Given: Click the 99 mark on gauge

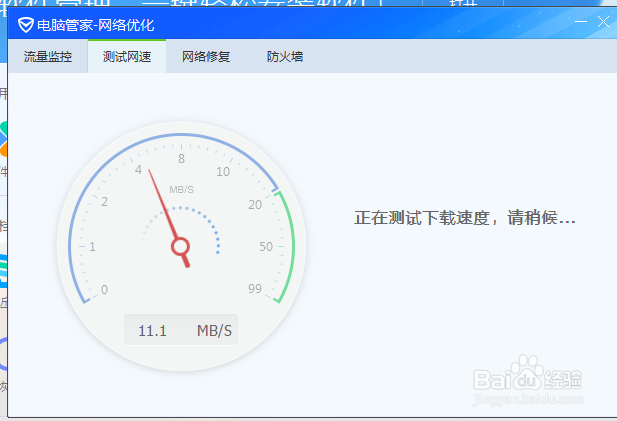Looking at the screenshot, I should [255, 288].
